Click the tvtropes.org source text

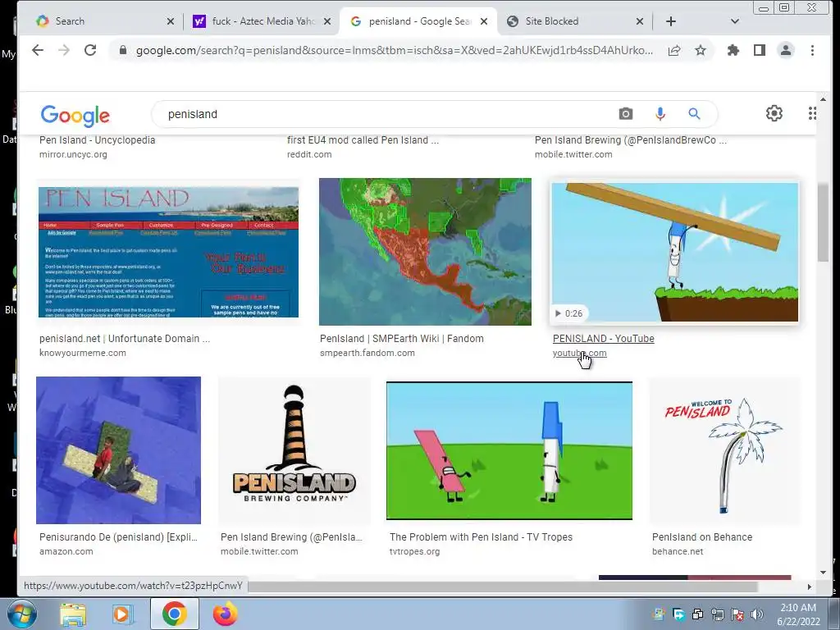tap(414, 551)
